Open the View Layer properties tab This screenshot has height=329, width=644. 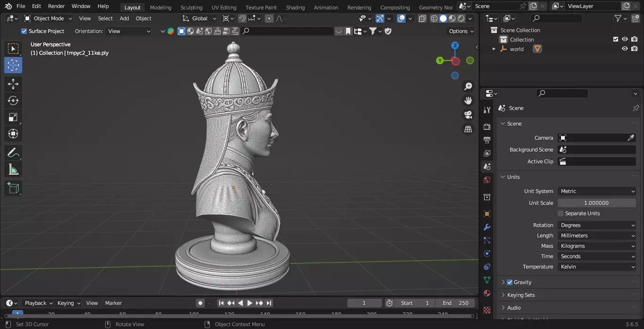(487, 153)
